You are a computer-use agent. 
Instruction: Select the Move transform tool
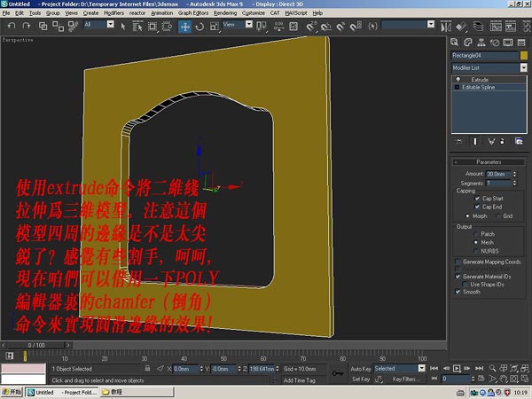(185, 26)
